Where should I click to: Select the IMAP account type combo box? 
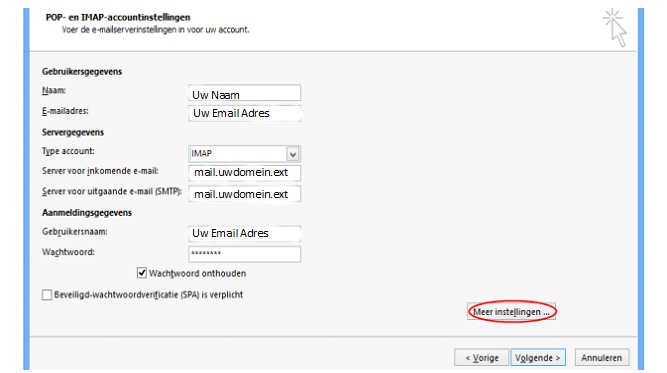[244, 154]
